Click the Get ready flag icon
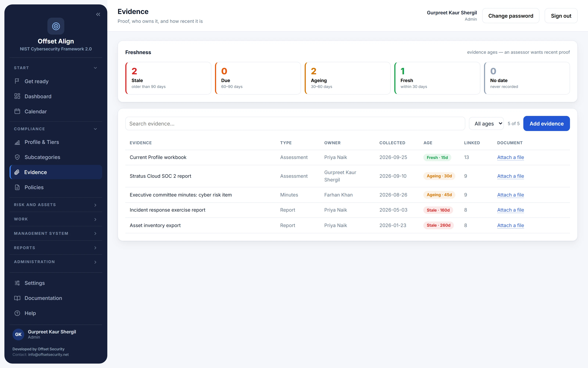This screenshot has width=588, height=368. [17, 81]
